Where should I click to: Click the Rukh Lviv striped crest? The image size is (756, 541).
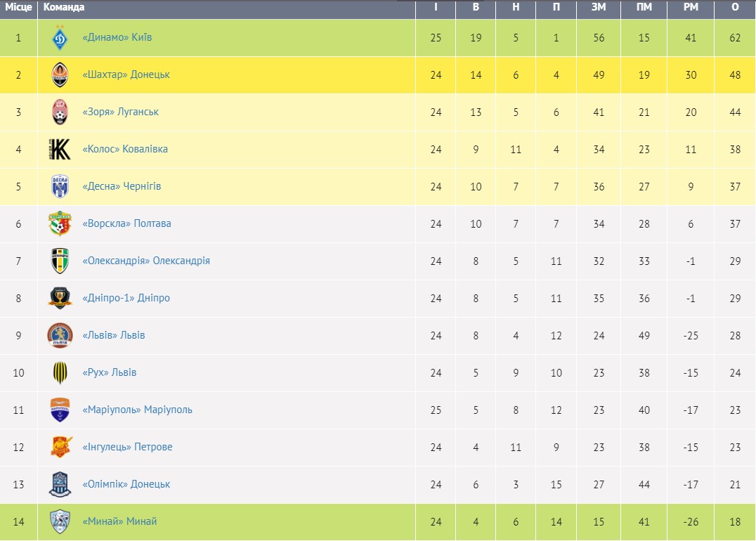60,373
